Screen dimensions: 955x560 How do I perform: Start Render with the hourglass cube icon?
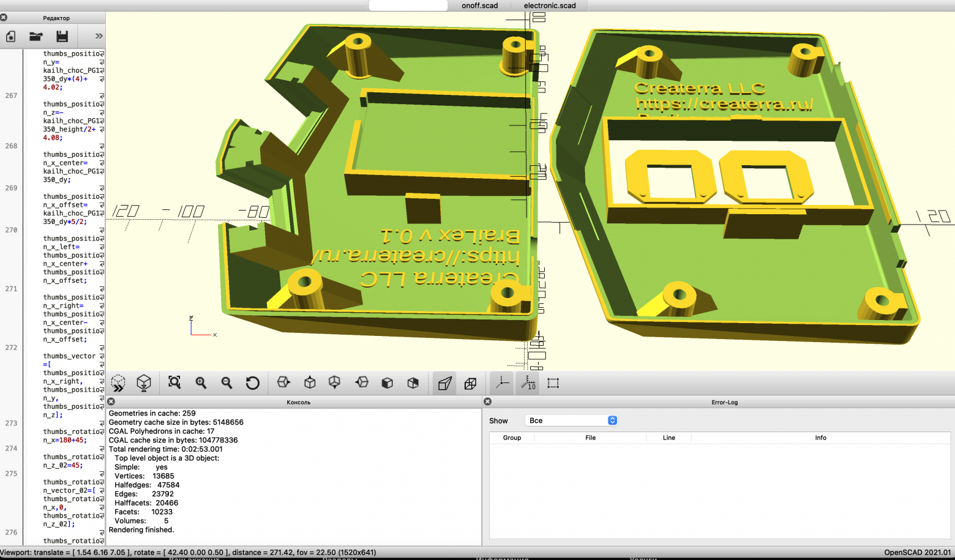(144, 383)
